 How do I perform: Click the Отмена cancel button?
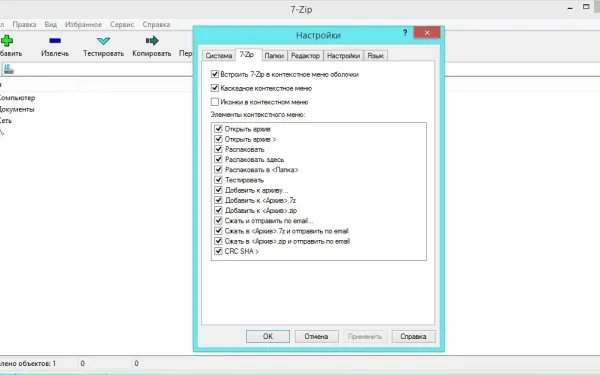(316, 336)
